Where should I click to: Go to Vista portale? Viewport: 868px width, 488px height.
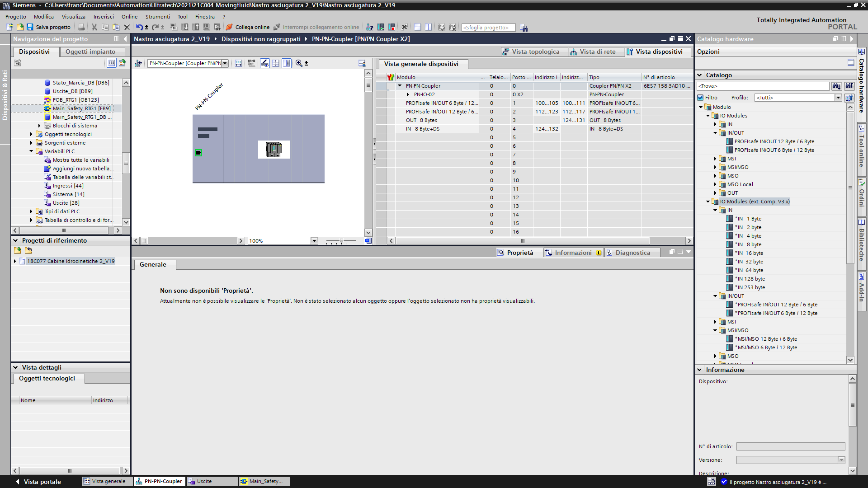tap(38, 482)
